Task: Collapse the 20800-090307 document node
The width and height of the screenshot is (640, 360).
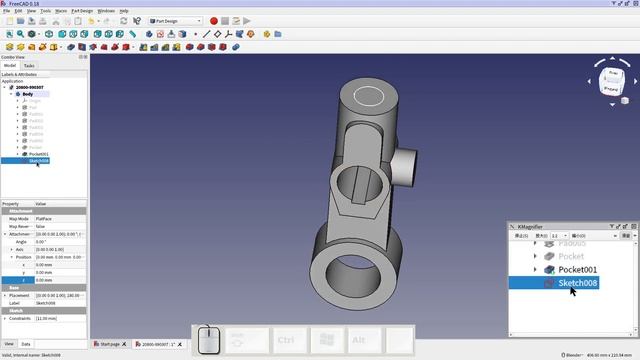Action: click(4, 87)
